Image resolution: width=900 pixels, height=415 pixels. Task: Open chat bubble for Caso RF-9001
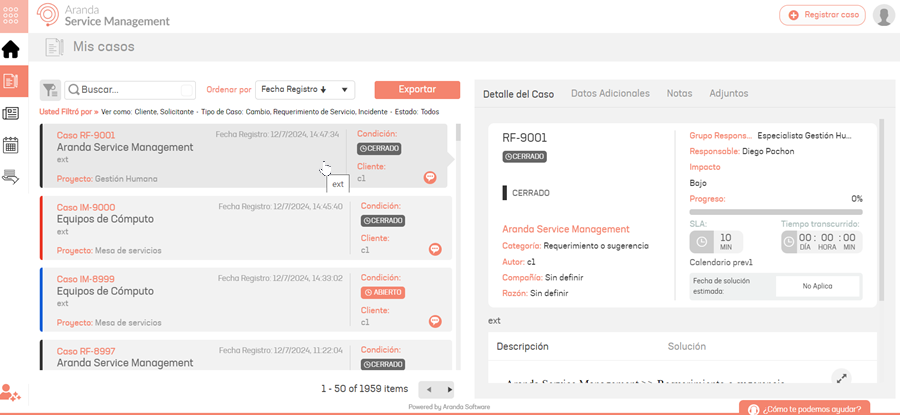point(430,177)
